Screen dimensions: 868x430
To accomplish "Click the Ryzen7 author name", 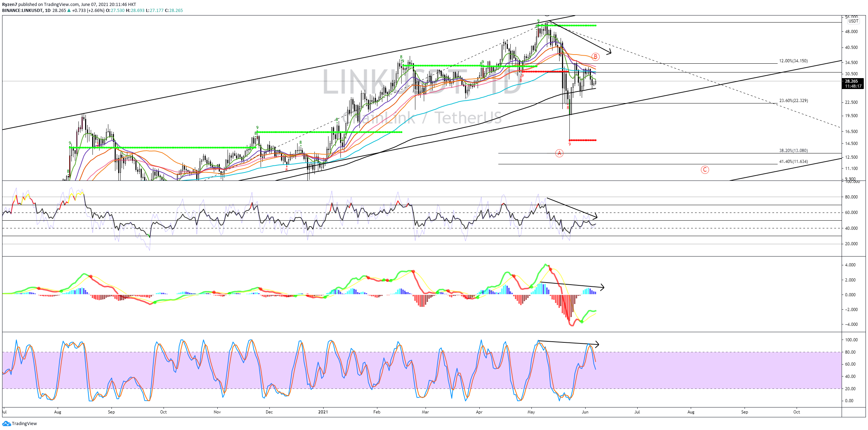I will (9, 5).
